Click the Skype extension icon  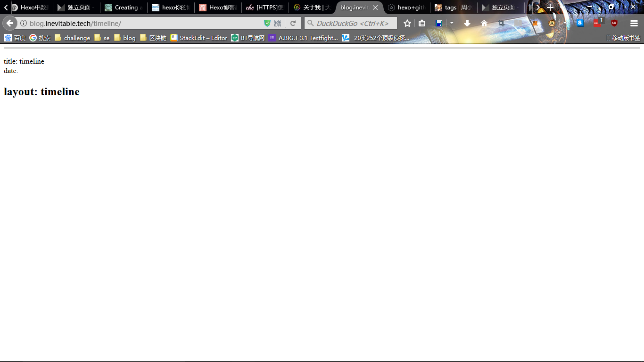coord(580,23)
